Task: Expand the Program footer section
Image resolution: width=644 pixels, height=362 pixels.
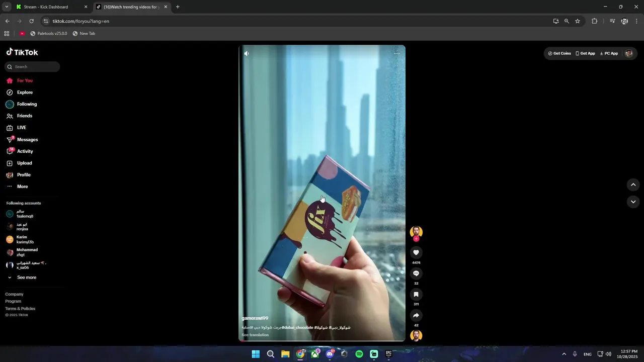Action: (x=13, y=301)
